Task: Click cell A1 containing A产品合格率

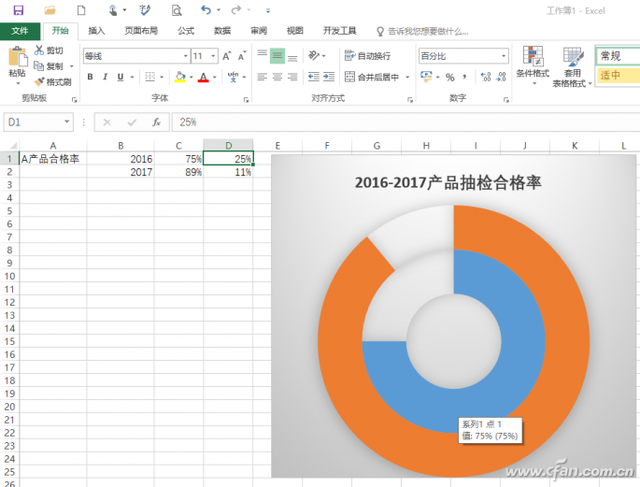Action: pyautogui.click(x=50, y=158)
